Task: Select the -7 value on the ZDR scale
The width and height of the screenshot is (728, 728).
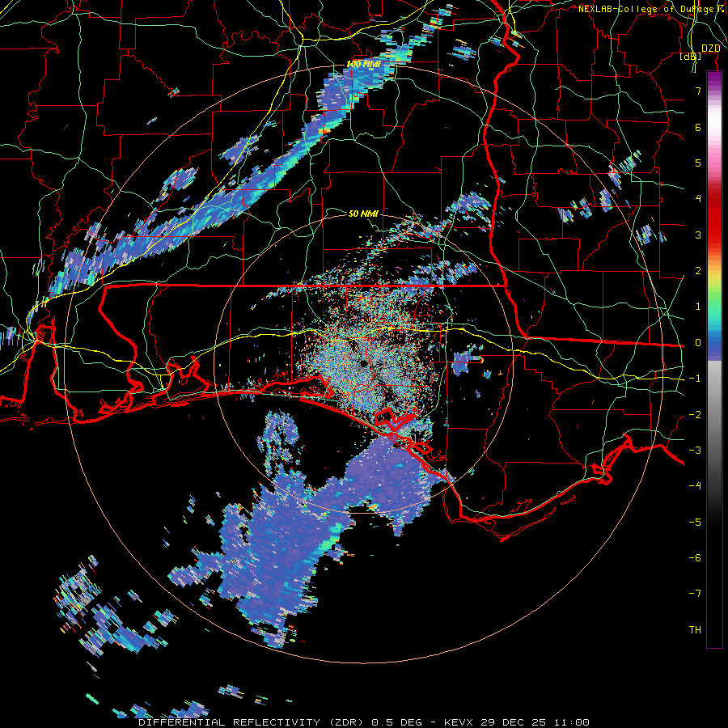Action: [x=695, y=594]
